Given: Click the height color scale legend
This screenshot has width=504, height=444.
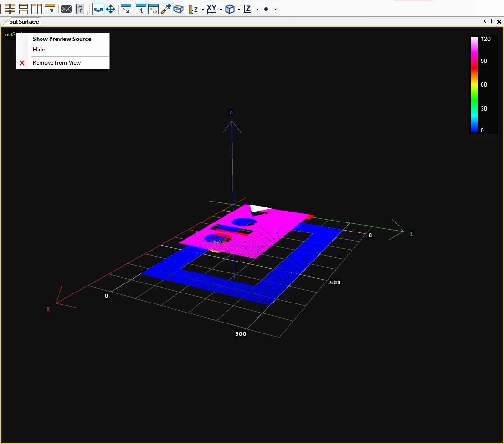Looking at the screenshot, I should (474, 84).
